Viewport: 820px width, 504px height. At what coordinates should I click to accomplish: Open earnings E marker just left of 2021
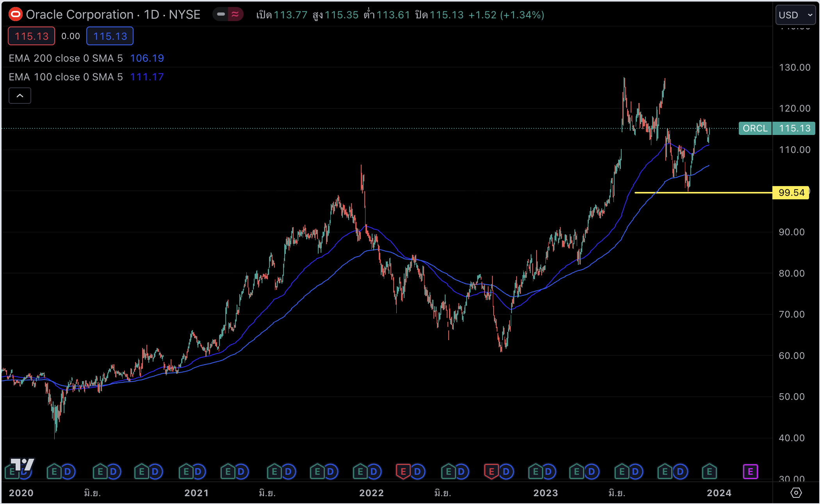coord(186,472)
